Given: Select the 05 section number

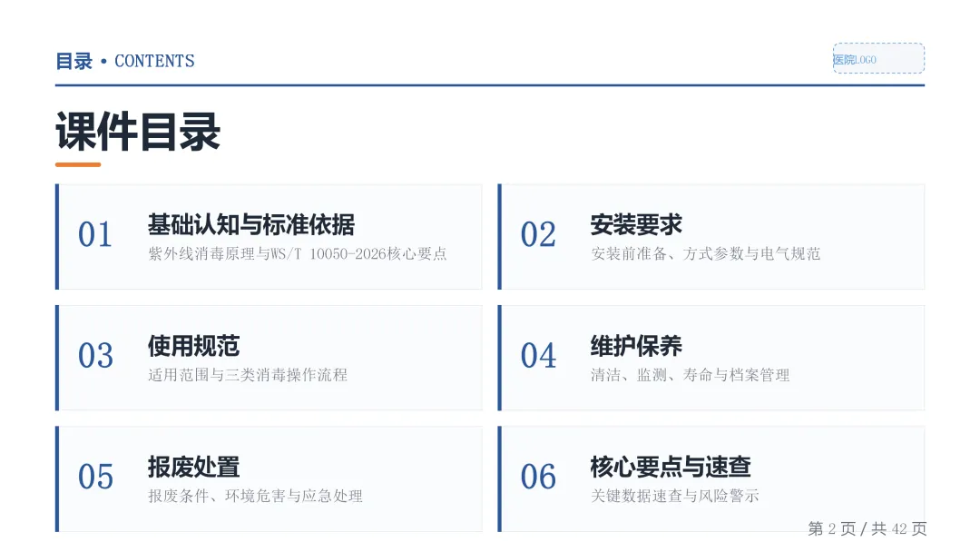Looking at the screenshot, I should tap(95, 477).
